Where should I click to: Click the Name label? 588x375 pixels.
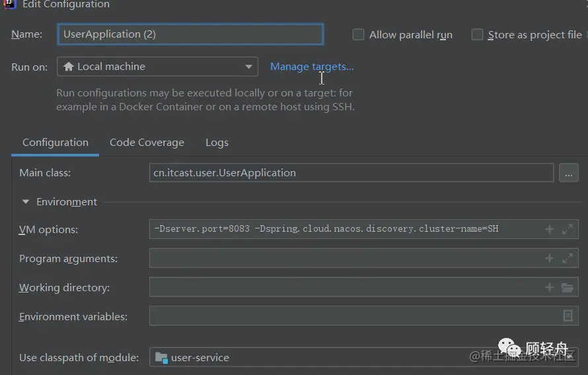[x=26, y=34]
